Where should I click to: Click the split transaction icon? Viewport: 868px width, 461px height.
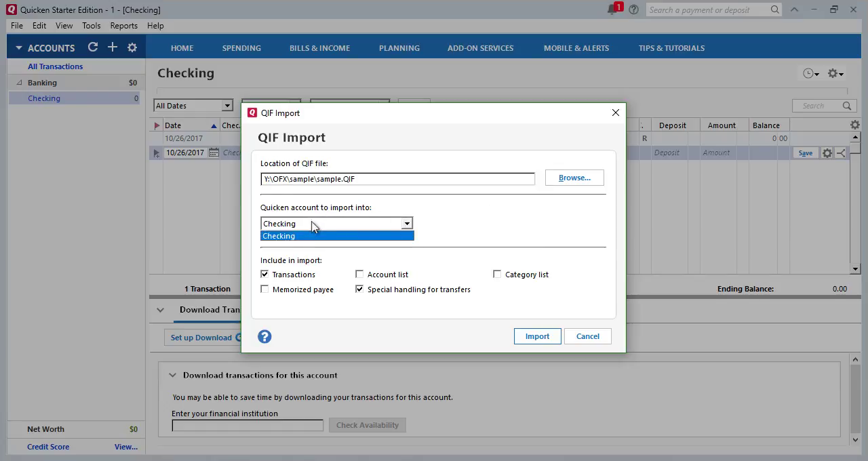click(x=841, y=153)
